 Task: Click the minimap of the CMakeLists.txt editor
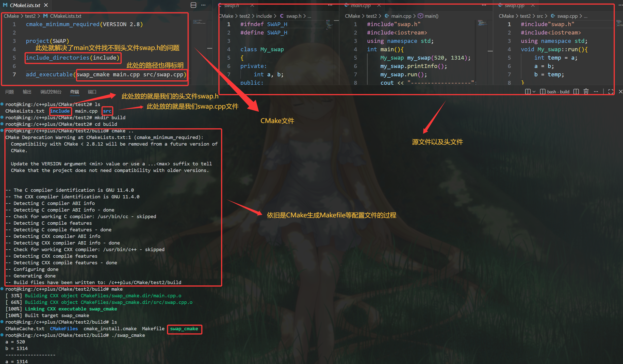(x=199, y=22)
